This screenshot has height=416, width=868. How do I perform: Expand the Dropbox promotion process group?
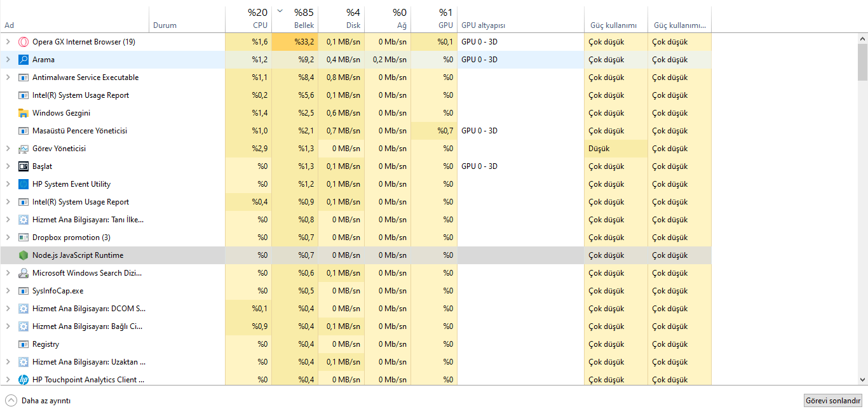[8, 238]
